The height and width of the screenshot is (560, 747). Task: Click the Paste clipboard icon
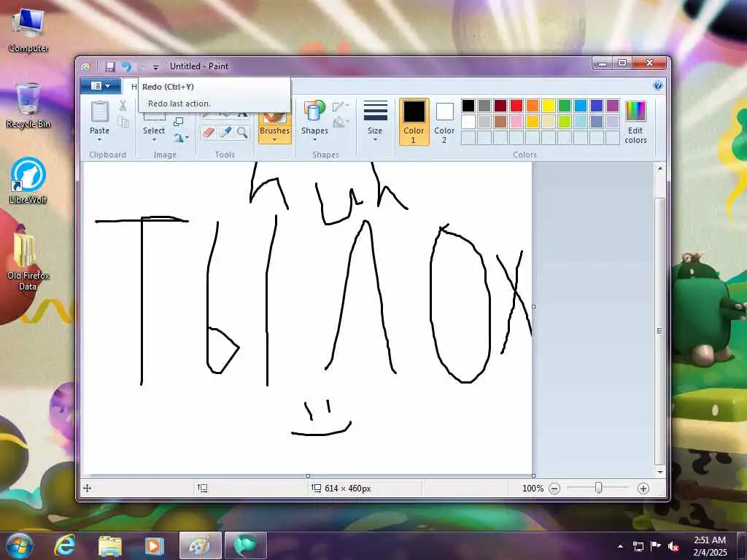coord(99,112)
